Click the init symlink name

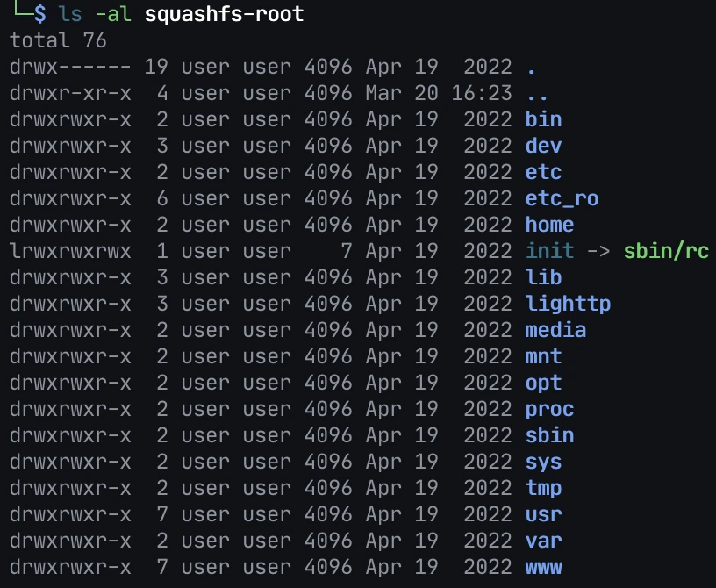549,251
